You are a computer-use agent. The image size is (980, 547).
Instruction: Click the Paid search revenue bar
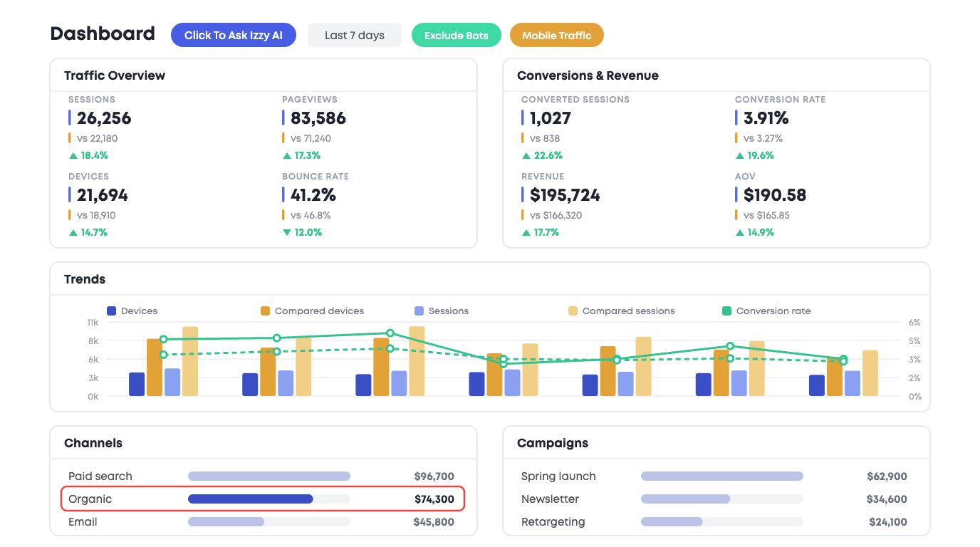coord(269,476)
